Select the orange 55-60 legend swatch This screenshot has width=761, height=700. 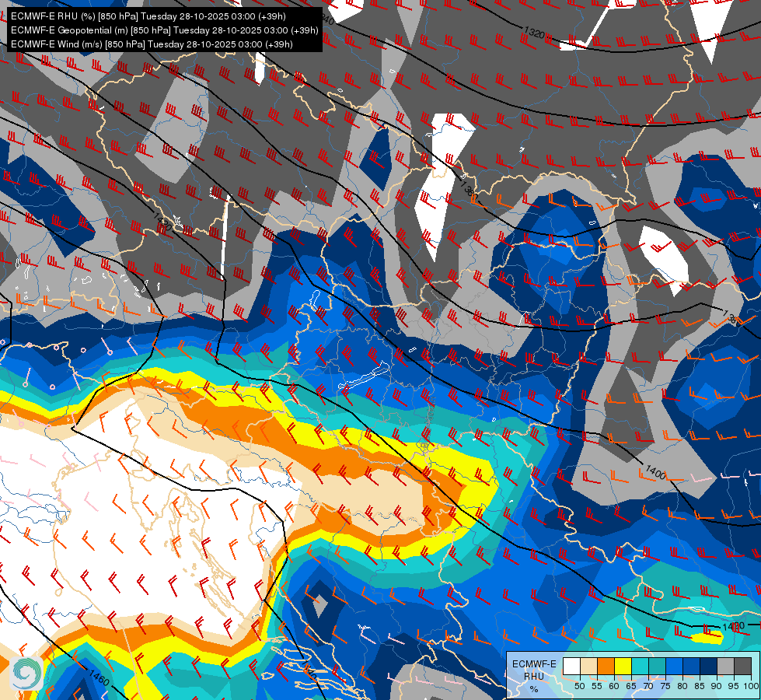pyautogui.click(x=606, y=666)
